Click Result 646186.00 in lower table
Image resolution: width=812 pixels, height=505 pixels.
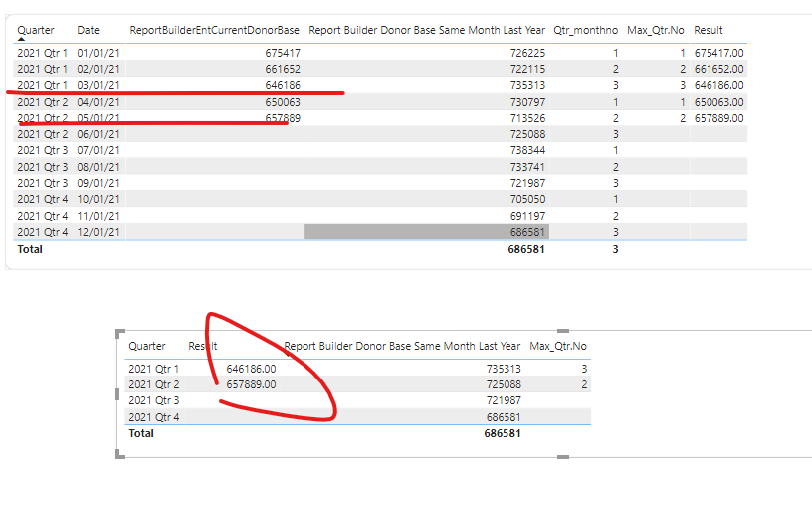pyautogui.click(x=251, y=369)
